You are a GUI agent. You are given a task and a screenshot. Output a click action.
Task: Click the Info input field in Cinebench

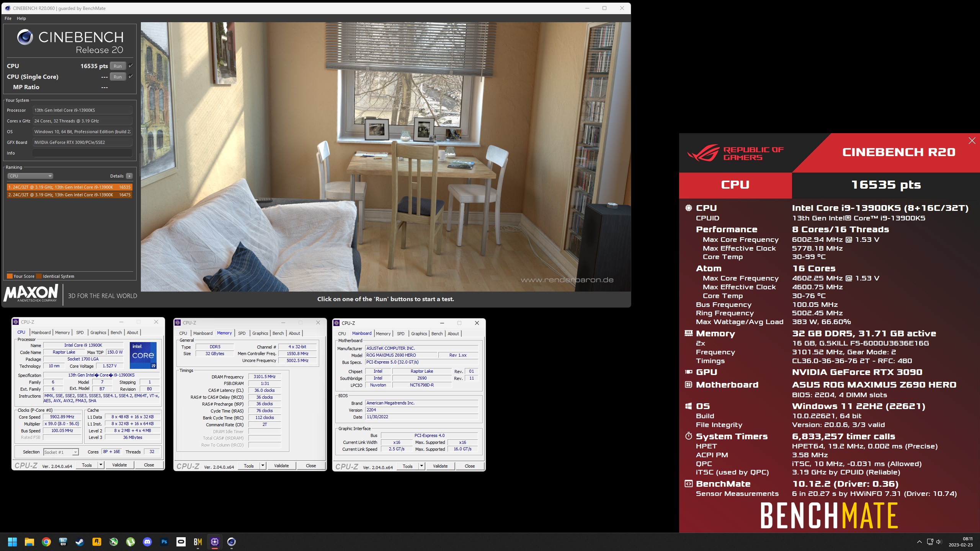[82, 153]
